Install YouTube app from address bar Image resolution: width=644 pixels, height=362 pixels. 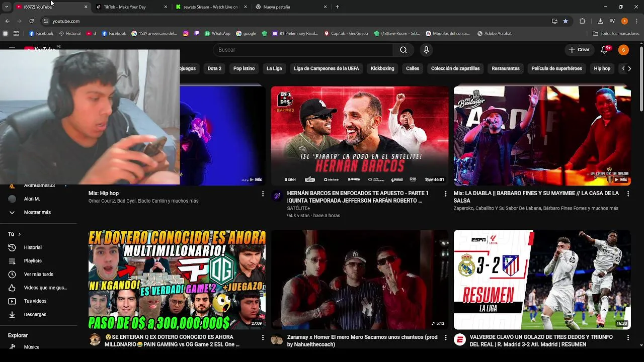pyautogui.click(x=554, y=21)
